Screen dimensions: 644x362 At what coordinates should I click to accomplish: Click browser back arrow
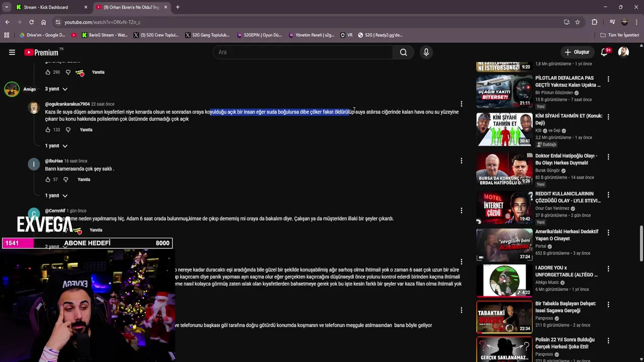click(x=7, y=22)
